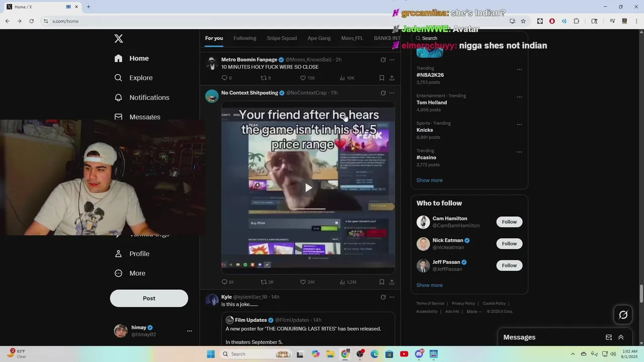Screen dimensions: 644x362
Task: Open Grok icon on Kyle's post
Action: pos(383,297)
